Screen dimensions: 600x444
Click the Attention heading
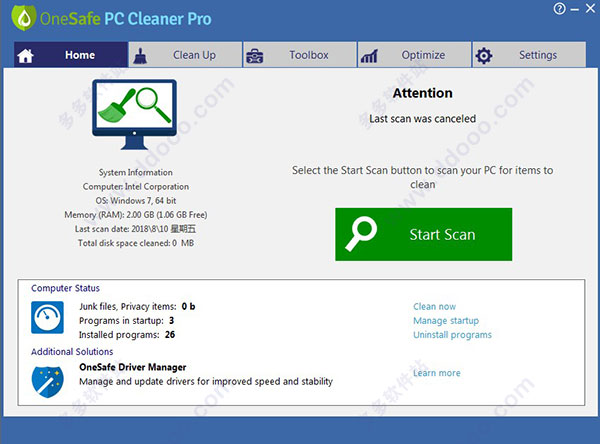pyautogui.click(x=422, y=93)
